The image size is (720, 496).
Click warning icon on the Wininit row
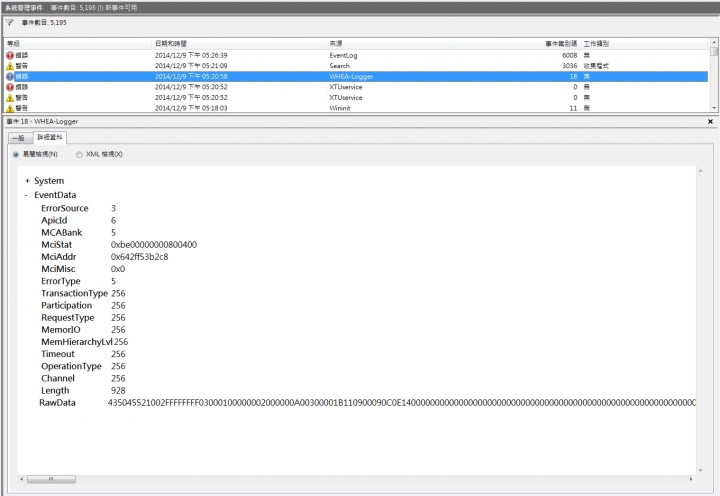pyautogui.click(x=10, y=108)
